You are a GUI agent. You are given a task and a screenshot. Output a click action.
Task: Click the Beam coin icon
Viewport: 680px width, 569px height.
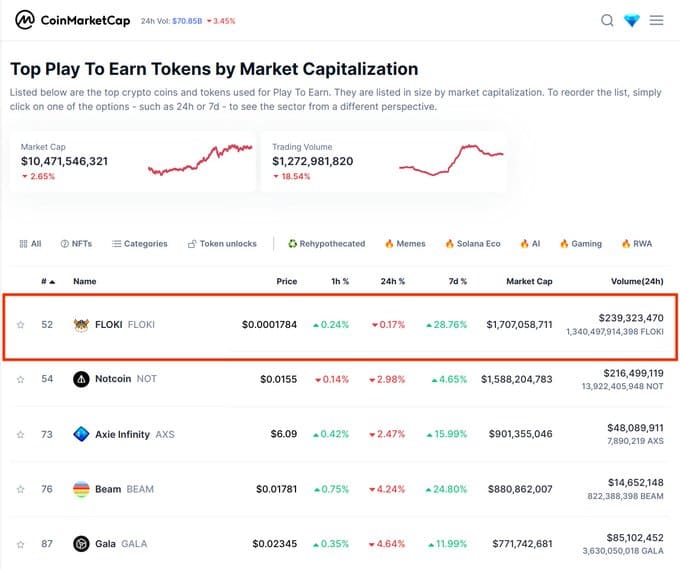point(81,489)
